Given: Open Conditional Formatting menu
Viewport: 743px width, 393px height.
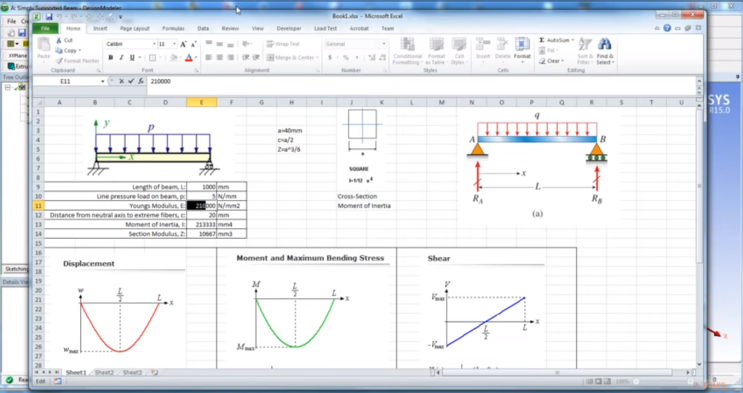Looking at the screenshot, I should click(x=408, y=51).
